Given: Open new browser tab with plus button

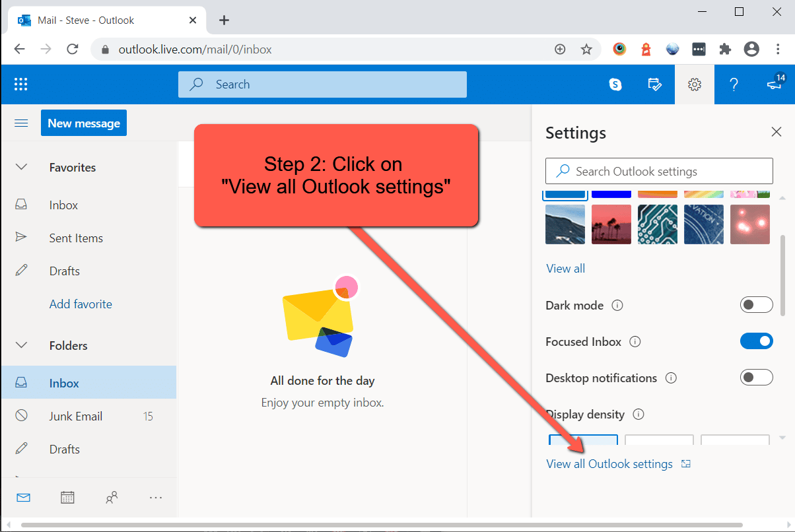Looking at the screenshot, I should (x=224, y=20).
